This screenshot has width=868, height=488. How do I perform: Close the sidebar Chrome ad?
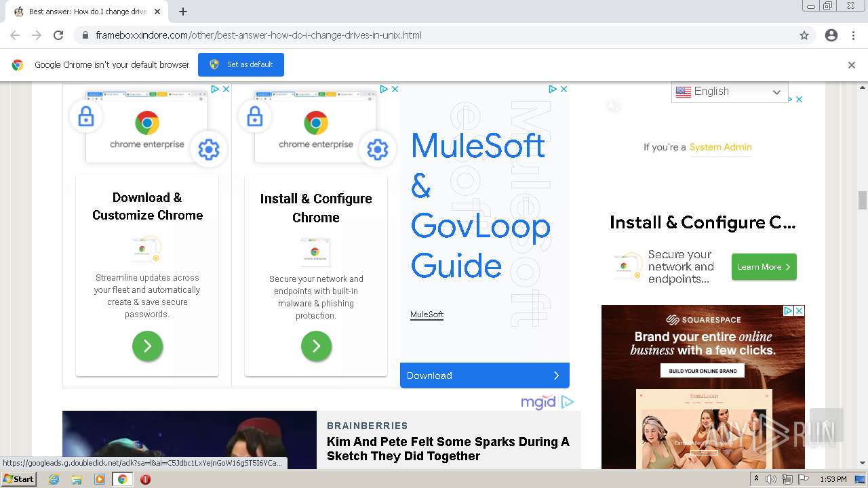click(800, 99)
